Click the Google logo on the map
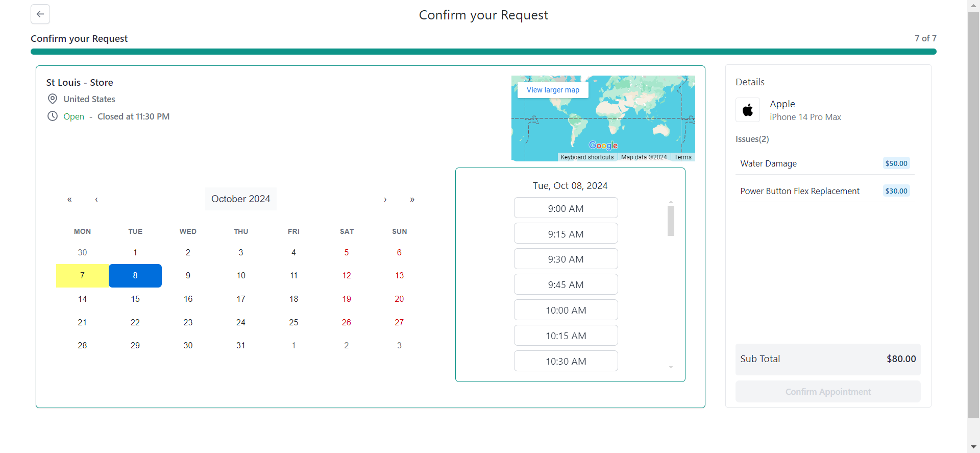980x453 pixels. tap(603, 146)
